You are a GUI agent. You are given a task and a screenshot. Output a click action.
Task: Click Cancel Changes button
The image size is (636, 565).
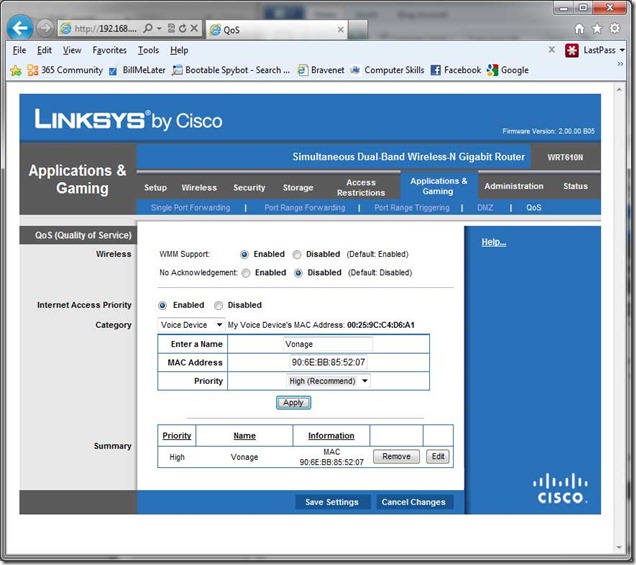pyautogui.click(x=414, y=502)
